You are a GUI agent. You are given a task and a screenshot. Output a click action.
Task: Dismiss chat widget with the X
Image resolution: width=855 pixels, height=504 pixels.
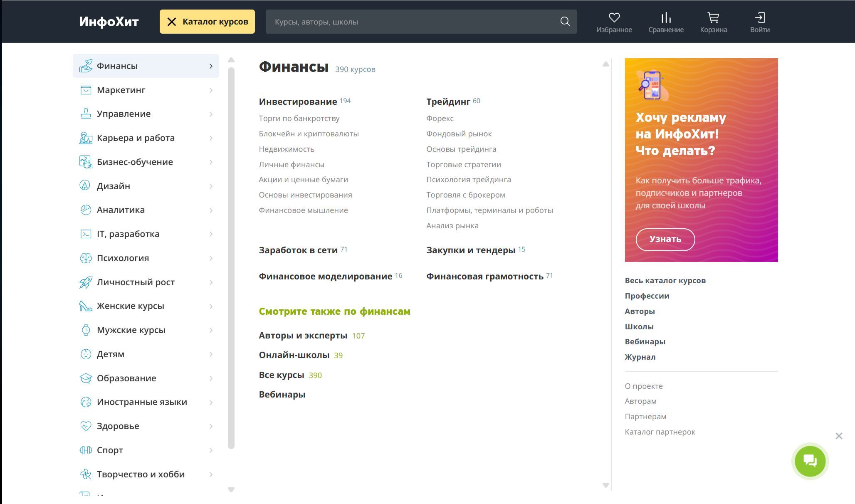[839, 436]
